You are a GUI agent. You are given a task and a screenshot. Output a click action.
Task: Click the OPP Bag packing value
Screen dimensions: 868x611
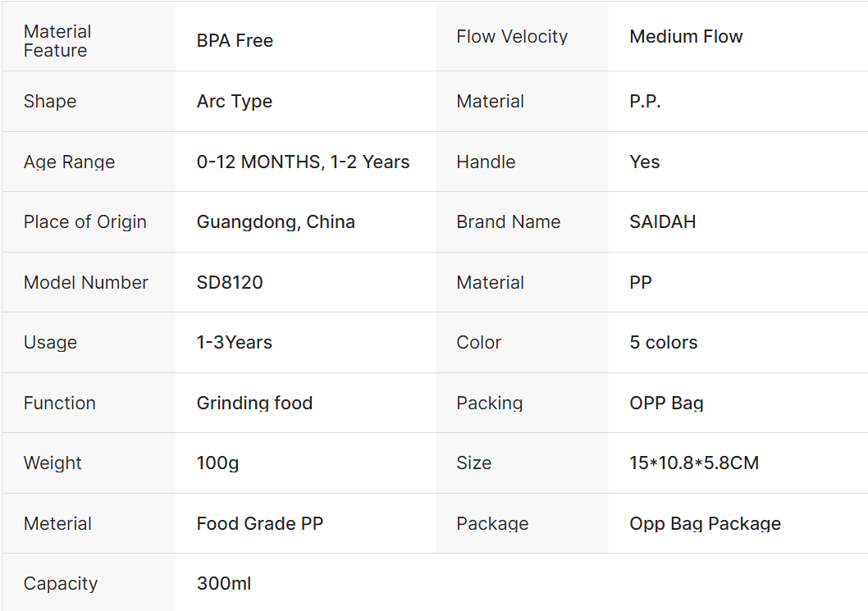666,404
